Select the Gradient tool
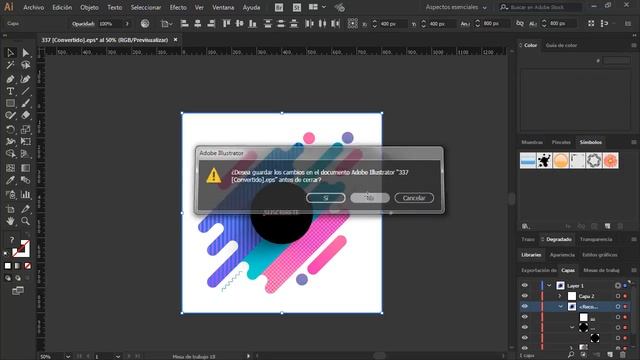This screenshot has height=360, width=640. pos(25,168)
